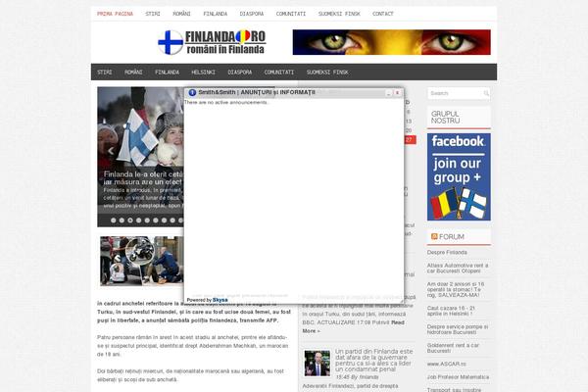The image size is (588, 392).
Task: Open COMUNITATI in the top menu
Action: click(290, 14)
